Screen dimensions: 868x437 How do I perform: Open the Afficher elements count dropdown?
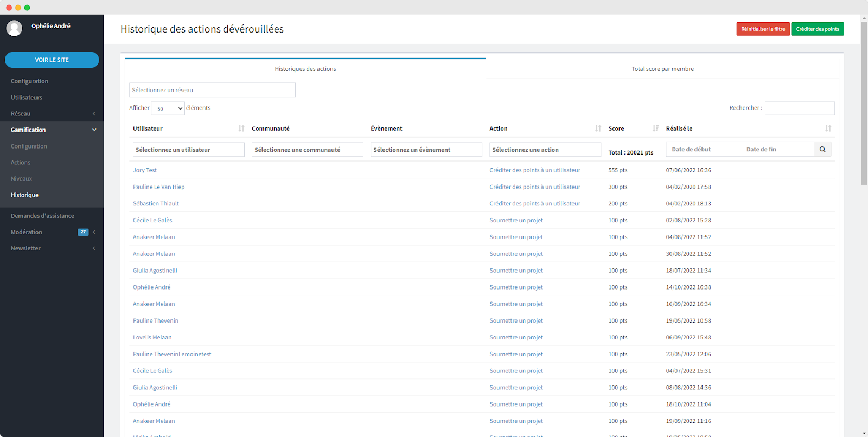tap(168, 108)
